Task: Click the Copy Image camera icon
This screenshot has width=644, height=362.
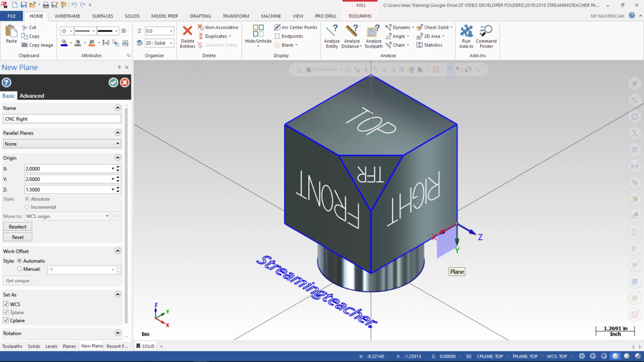Action: [24, 45]
